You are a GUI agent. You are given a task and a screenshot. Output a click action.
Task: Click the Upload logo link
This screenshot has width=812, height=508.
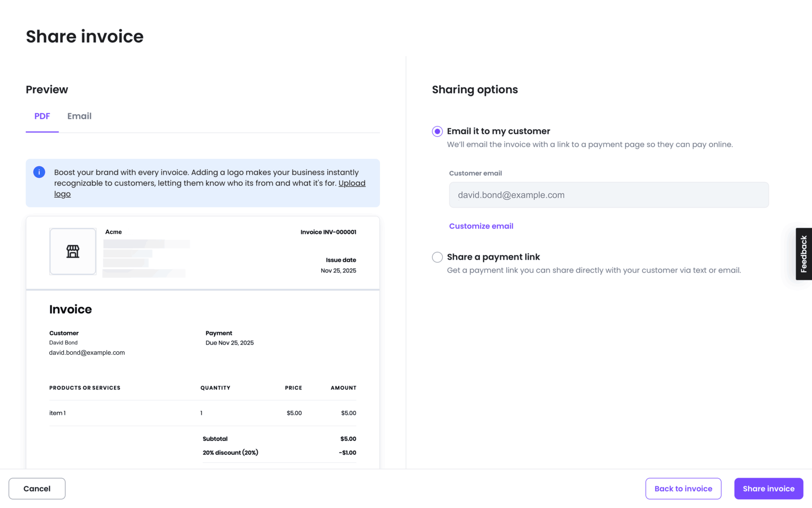tap(352, 183)
